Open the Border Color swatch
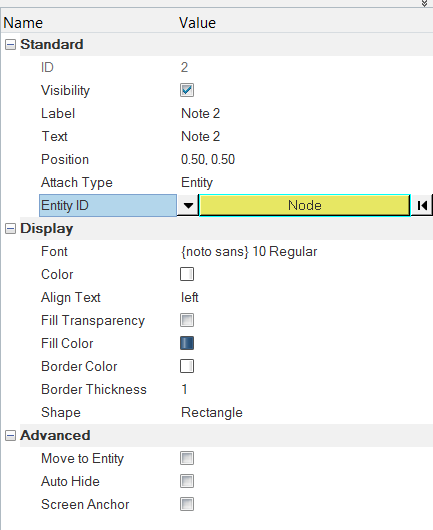This screenshot has height=530, width=433. 187,366
